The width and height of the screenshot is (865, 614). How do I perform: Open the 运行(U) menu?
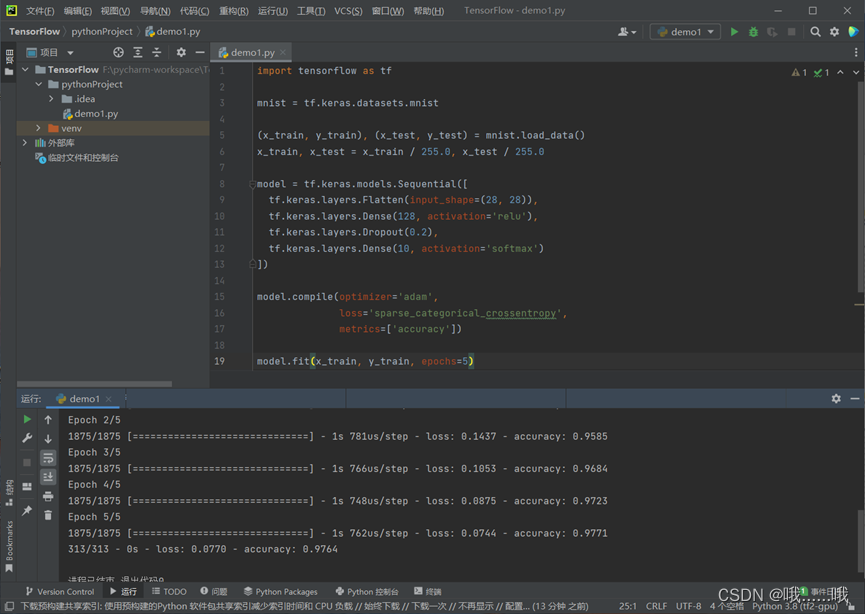coord(273,11)
